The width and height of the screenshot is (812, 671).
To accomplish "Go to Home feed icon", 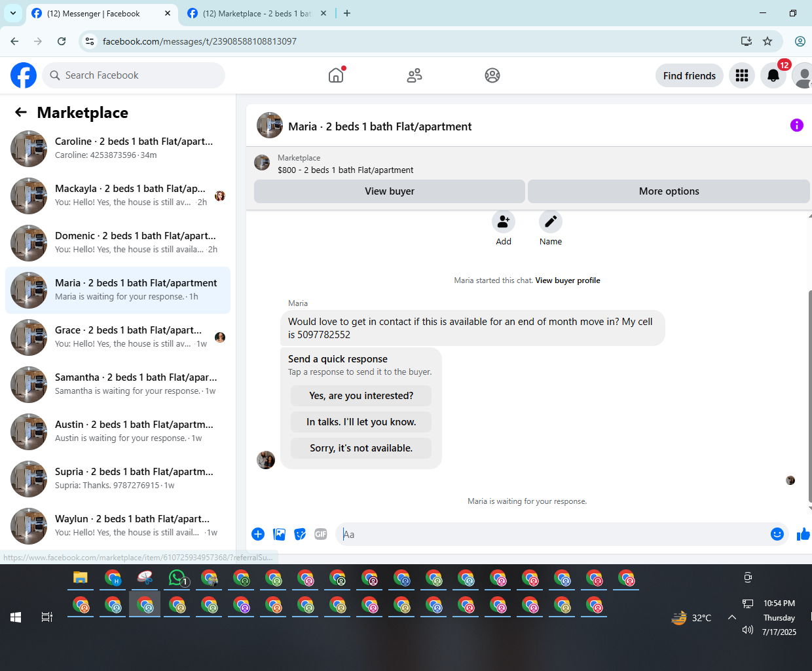I will [336, 75].
